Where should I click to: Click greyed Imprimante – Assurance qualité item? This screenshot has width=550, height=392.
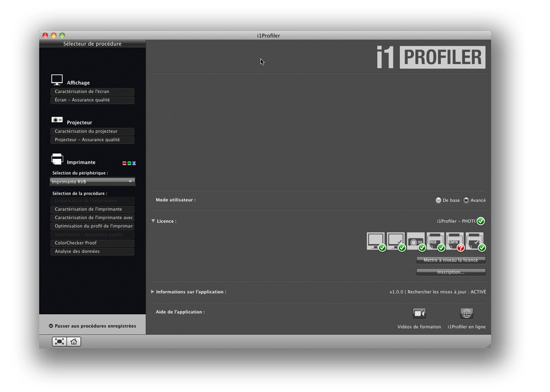pos(92,234)
